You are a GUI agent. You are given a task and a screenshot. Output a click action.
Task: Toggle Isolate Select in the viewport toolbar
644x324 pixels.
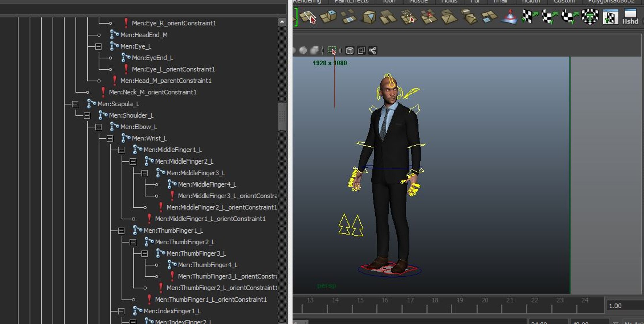tap(332, 51)
